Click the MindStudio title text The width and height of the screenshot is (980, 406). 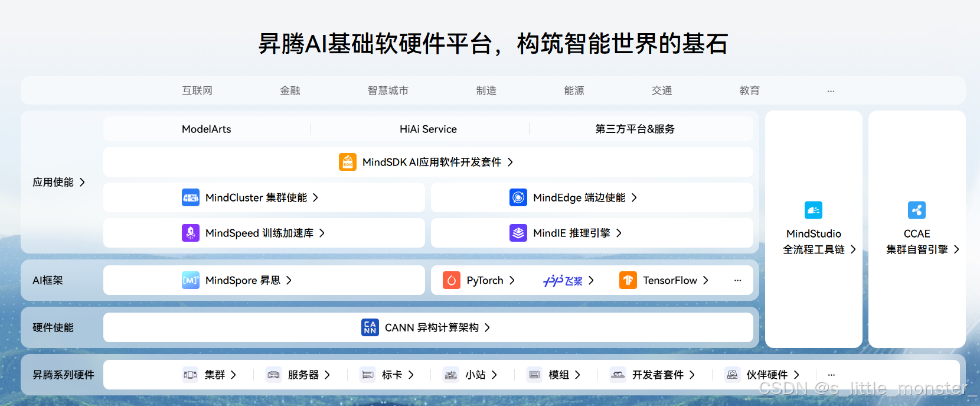click(814, 233)
